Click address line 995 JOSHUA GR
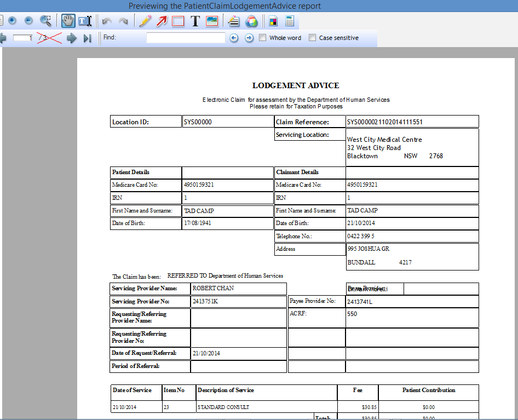The height and width of the screenshot is (420, 518). coord(369,249)
